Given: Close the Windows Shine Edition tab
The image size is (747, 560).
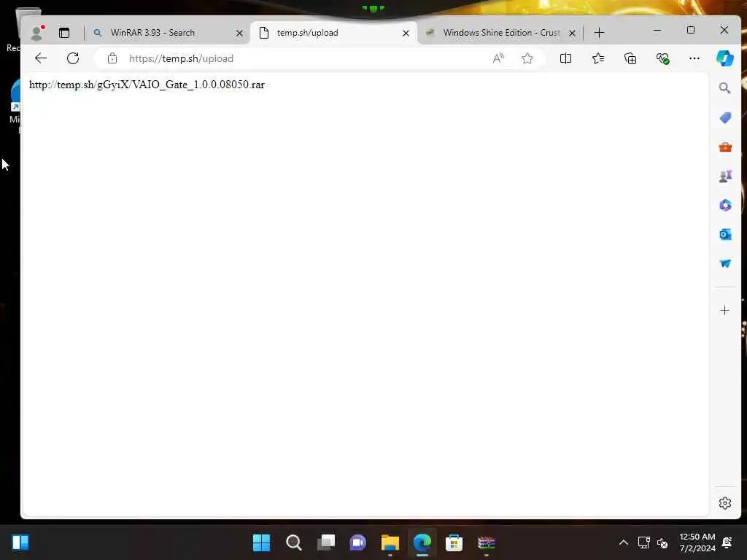Looking at the screenshot, I should tap(573, 33).
